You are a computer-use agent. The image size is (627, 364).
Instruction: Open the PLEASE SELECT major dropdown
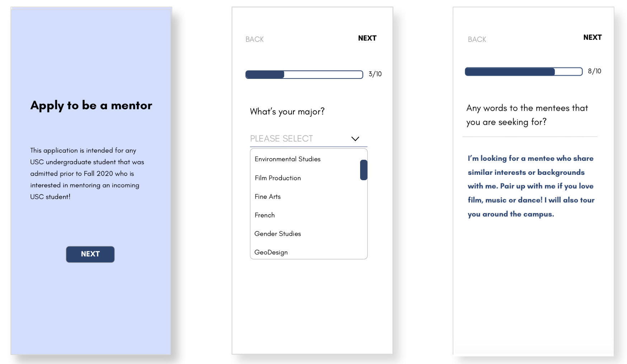coord(308,139)
